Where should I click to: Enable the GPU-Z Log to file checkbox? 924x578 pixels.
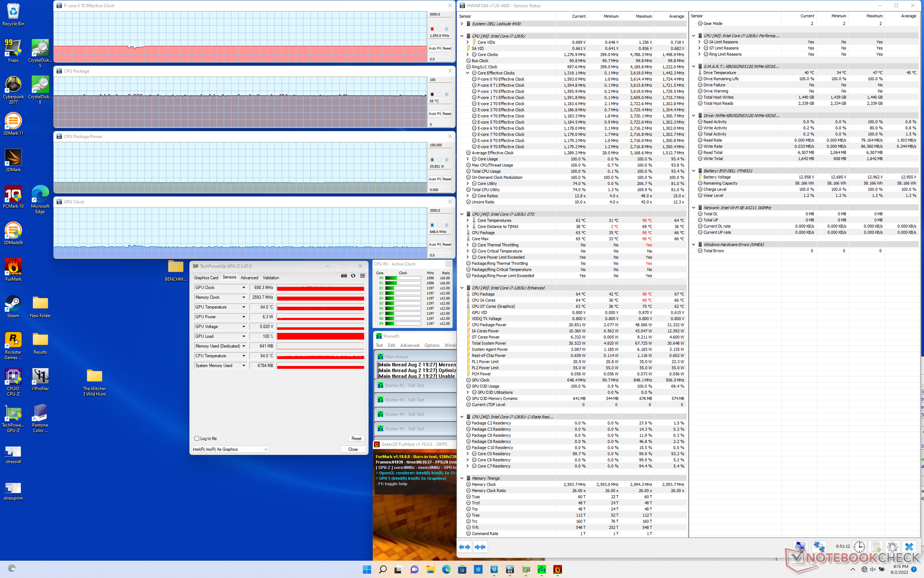[x=197, y=438]
